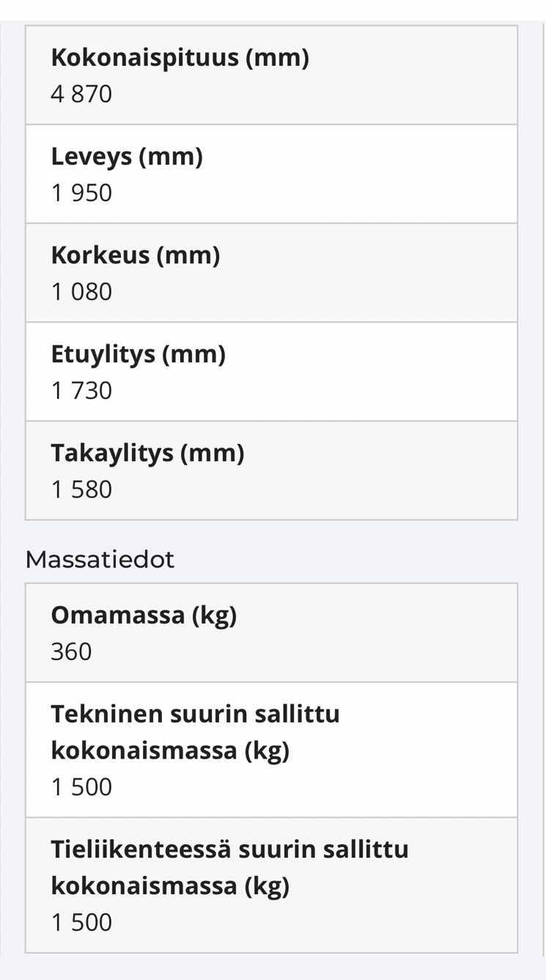Click 1 500 under Tieliikenteessä suurin sallittu
The height and width of the screenshot is (980, 546).
coord(81,923)
